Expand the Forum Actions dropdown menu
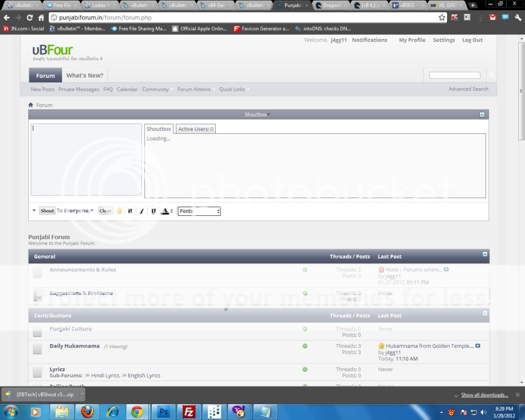 coord(196,89)
